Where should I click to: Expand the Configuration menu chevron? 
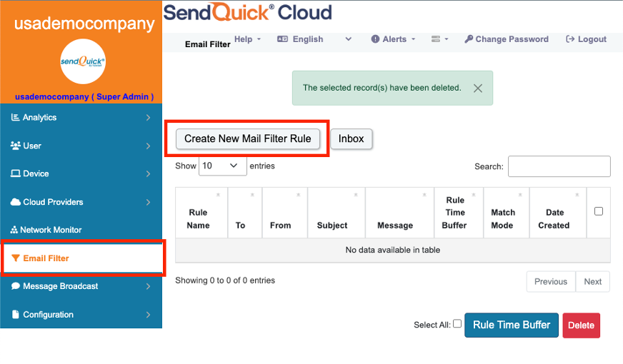pyautogui.click(x=148, y=315)
